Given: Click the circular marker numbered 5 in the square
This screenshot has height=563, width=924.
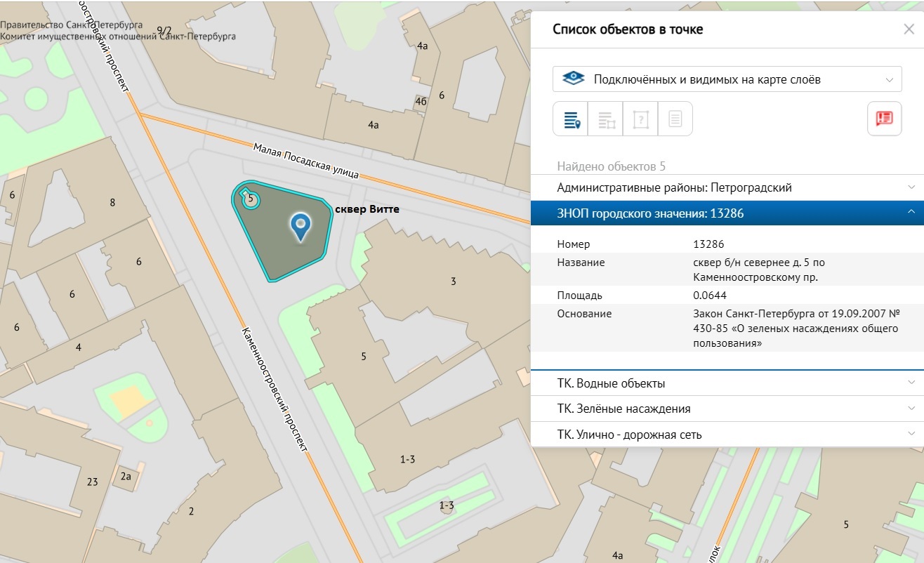Looking at the screenshot, I should pos(250,199).
